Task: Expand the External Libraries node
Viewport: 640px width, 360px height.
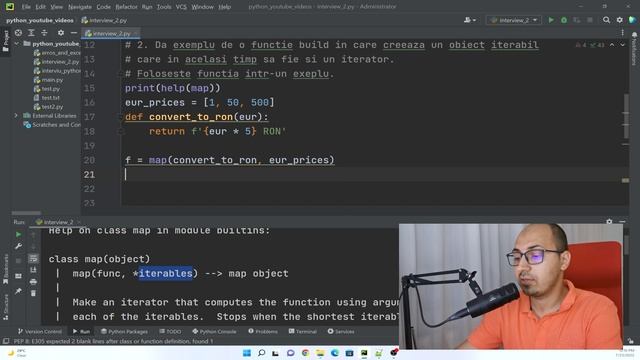Action: (16, 116)
